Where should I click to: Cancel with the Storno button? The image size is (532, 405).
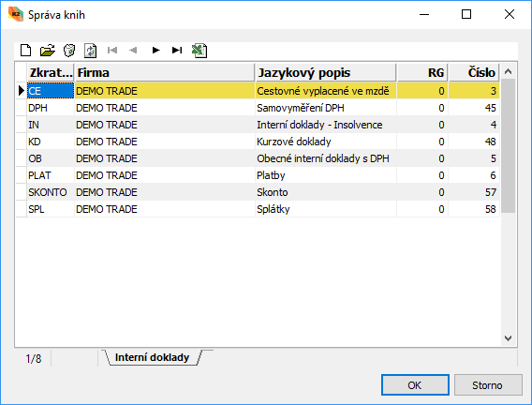coord(488,385)
